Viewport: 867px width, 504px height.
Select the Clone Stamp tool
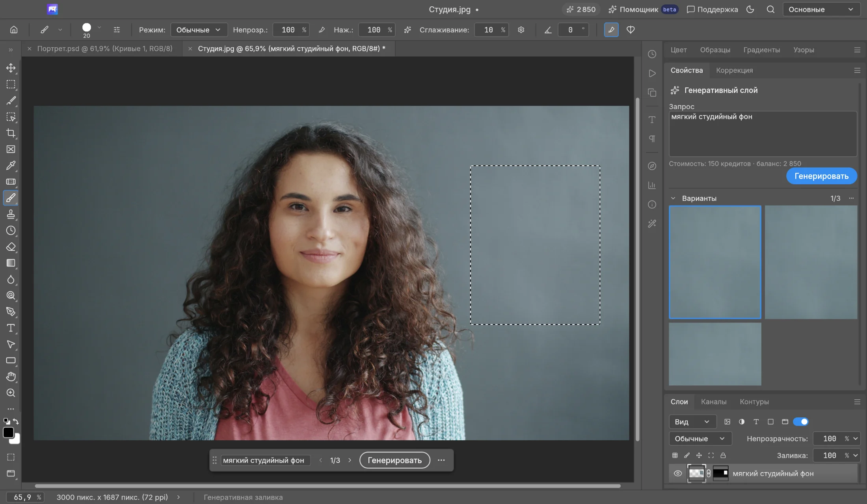11,214
